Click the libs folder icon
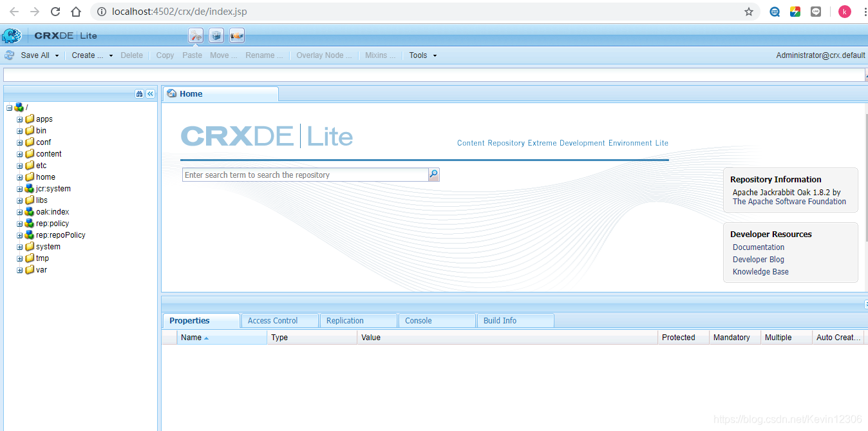This screenshot has width=868, height=431. point(29,200)
